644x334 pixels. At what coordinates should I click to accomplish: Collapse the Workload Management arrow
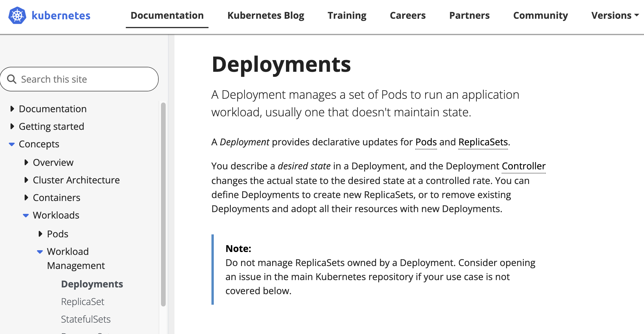40,252
